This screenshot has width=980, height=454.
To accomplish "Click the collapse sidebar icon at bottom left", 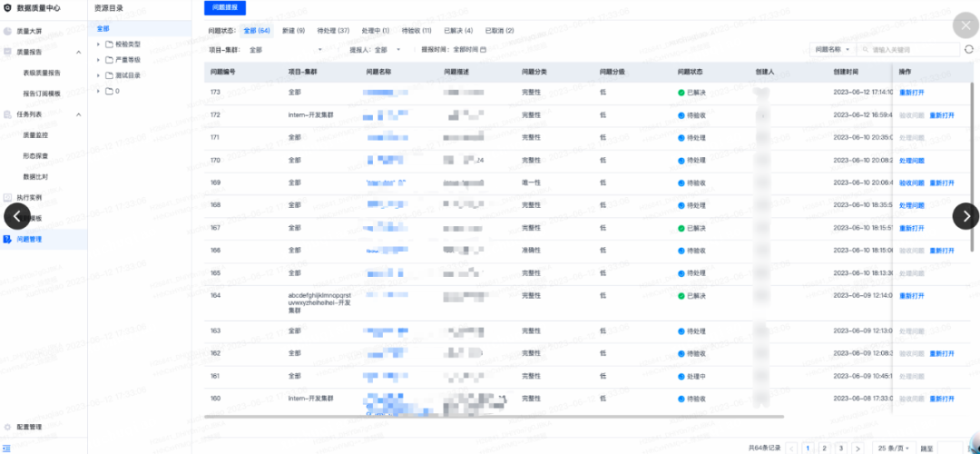I will click(x=7, y=445).
